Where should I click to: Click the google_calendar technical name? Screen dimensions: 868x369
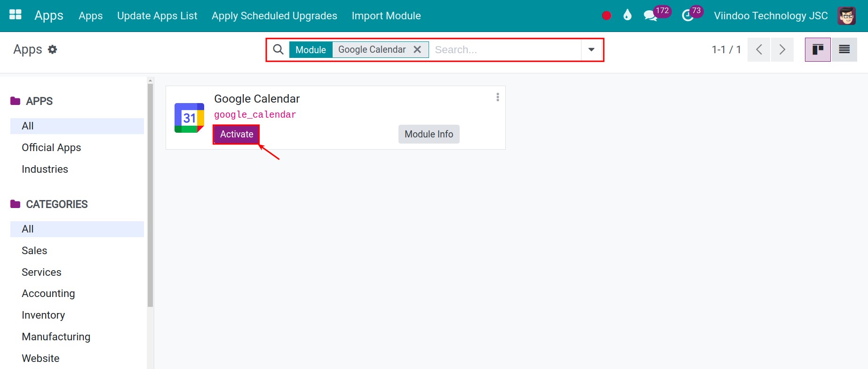[255, 114]
